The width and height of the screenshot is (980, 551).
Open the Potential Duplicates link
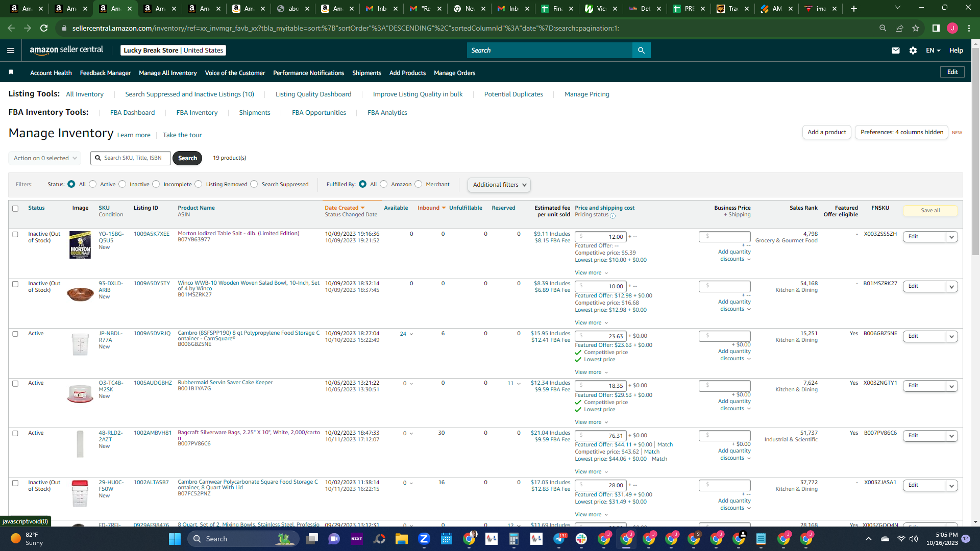click(513, 94)
